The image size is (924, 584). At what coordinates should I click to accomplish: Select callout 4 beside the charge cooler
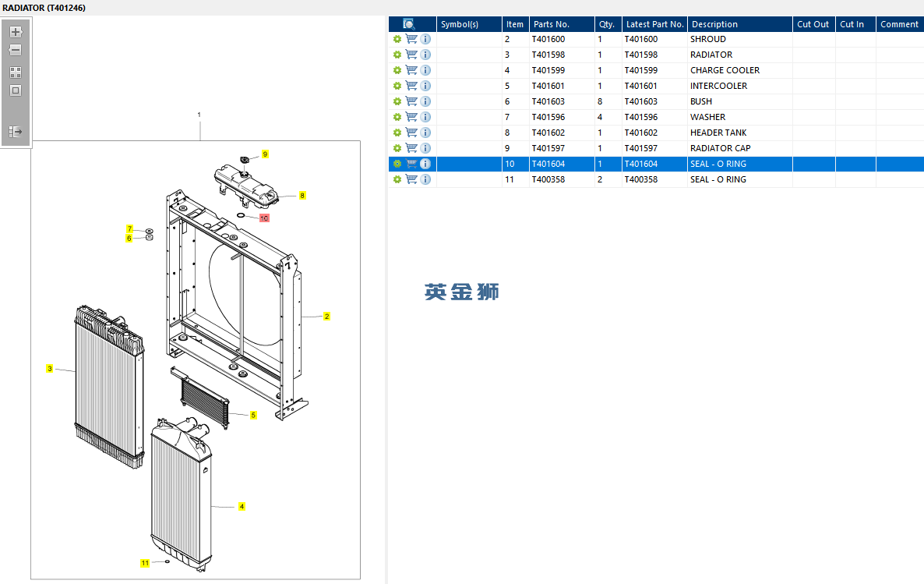click(x=242, y=507)
